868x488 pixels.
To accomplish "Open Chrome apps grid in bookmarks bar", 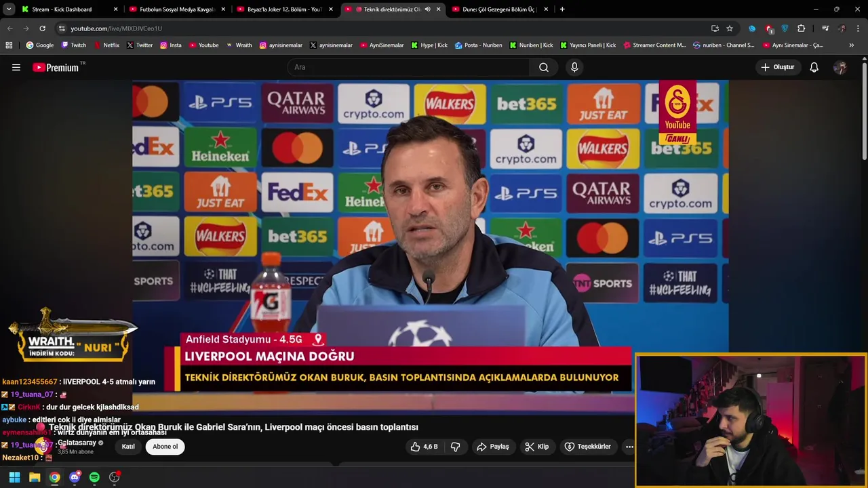I will pyautogui.click(x=9, y=45).
